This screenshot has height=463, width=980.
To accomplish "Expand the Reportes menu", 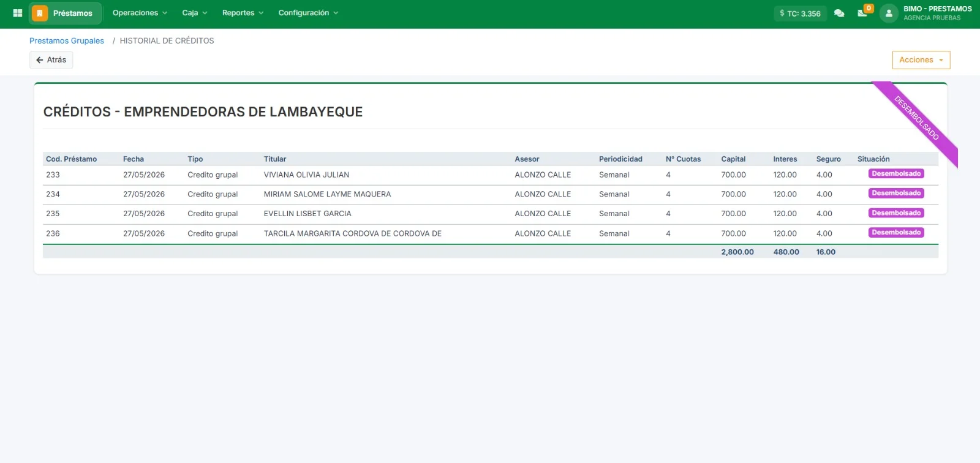I will point(243,13).
